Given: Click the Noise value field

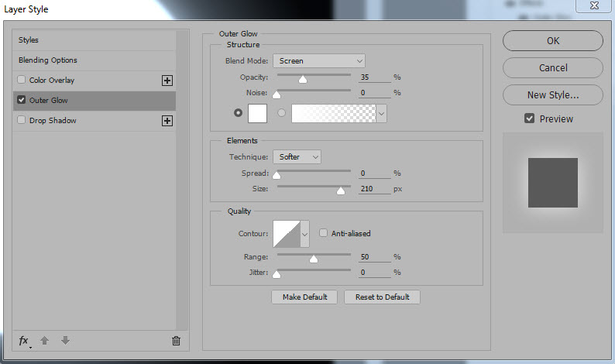Looking at the screenshot, I should tap(375, 93).
